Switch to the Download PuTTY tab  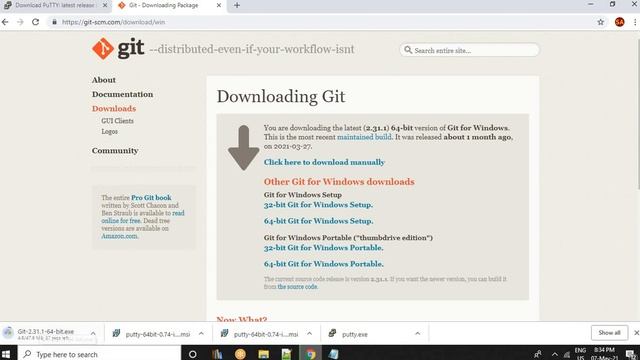tap(55, 6)
